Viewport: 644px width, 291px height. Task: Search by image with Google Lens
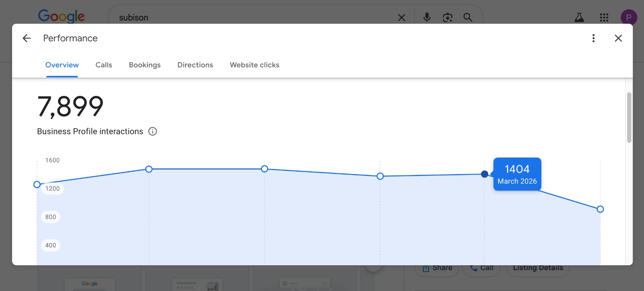(x=448, y=17)
